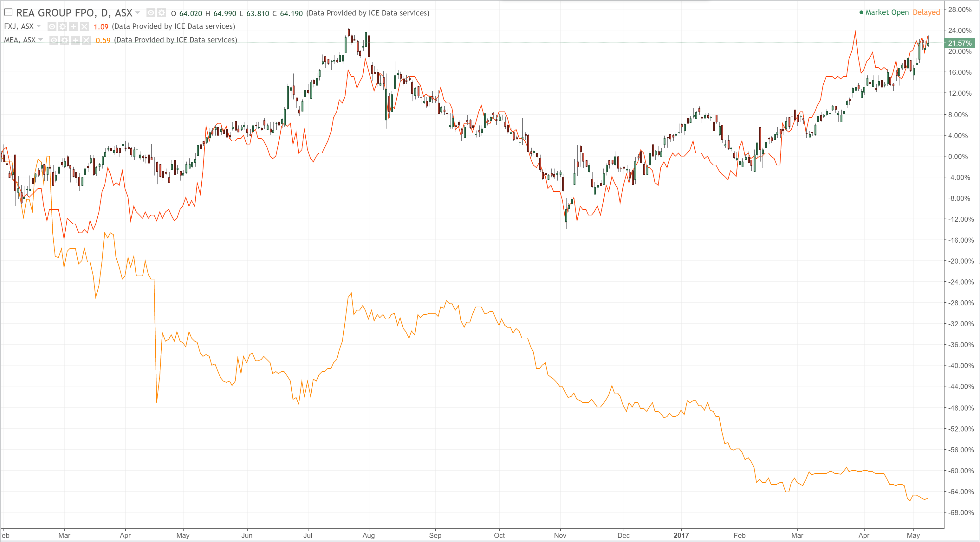The image size is (980, 542).
Task: Remove FXJ comparison with X icon
Action: pyautogui.click(x=84, y=27)
